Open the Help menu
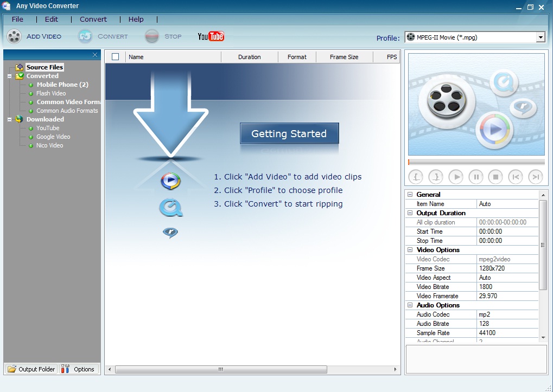Viewport: 553px width, 392px height. coord(136,19)
